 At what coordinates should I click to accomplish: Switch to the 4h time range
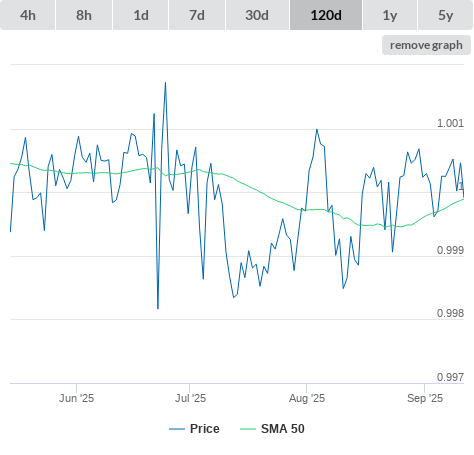[28, 15]
